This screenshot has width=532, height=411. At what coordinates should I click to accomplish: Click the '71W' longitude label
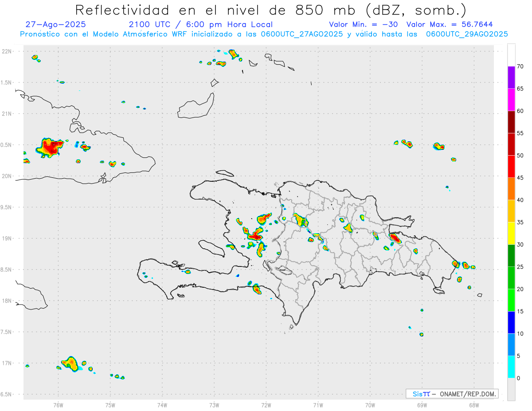318,405
